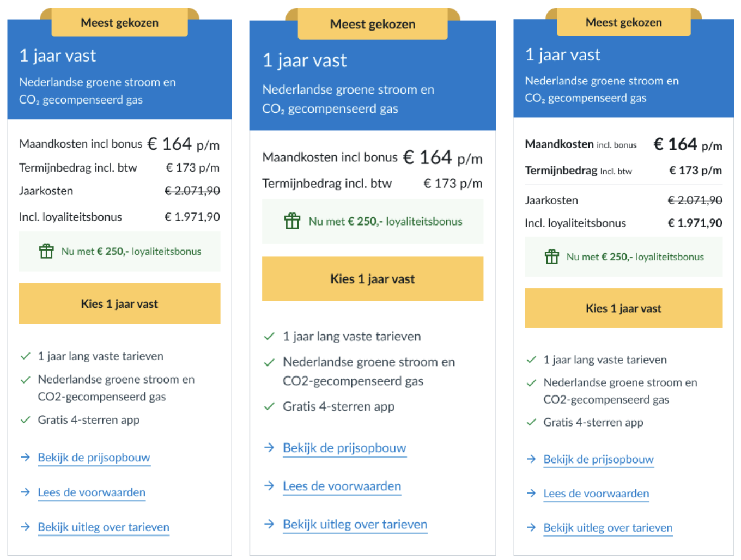Click gift icon in the right card
Image resolution: width=741 pixels, height=560 pixels.
point(551,257)
